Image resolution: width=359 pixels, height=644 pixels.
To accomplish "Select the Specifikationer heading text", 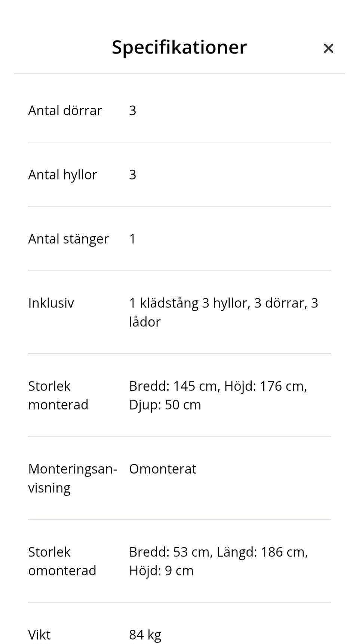I will pos(179,47).
